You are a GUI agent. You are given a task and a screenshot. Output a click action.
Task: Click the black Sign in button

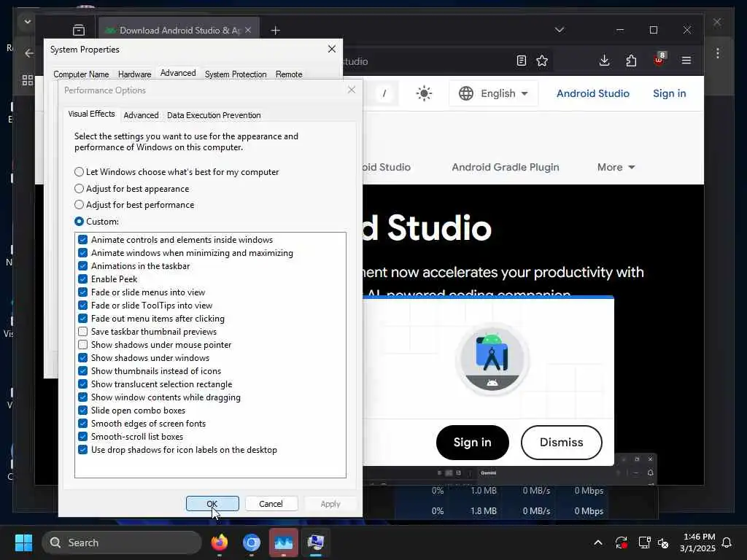tap(472, 443)
